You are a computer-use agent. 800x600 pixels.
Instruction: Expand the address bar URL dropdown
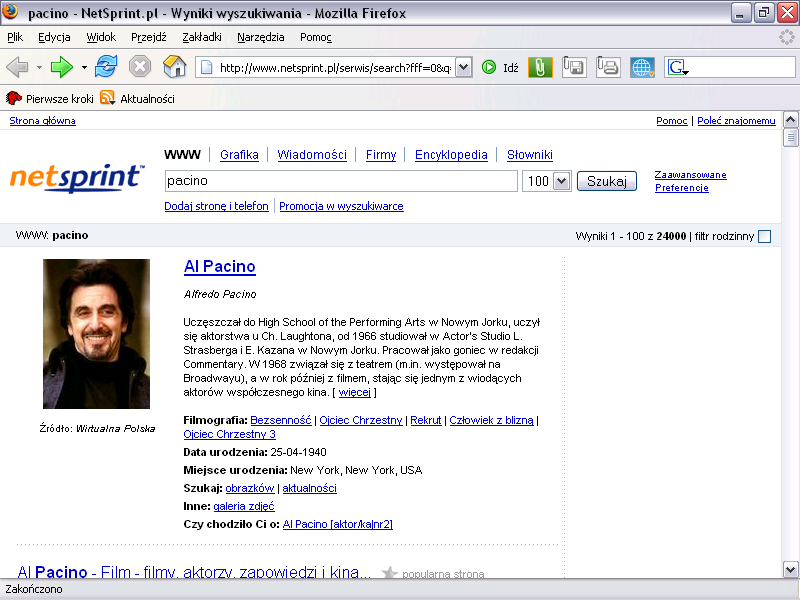coord(463,67)
